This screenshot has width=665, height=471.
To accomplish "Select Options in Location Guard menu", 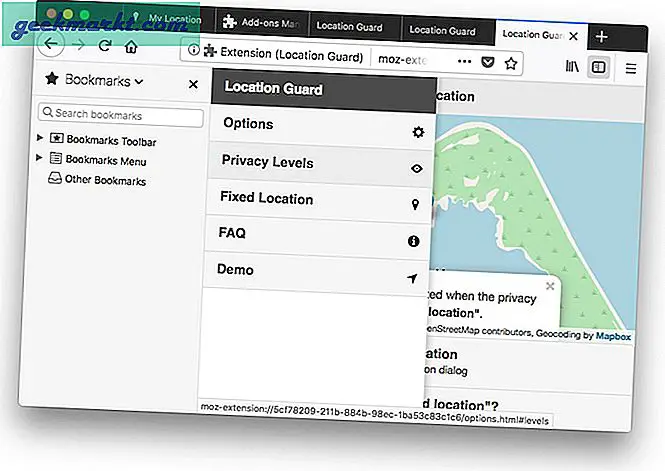I will (x=248, y=124).
